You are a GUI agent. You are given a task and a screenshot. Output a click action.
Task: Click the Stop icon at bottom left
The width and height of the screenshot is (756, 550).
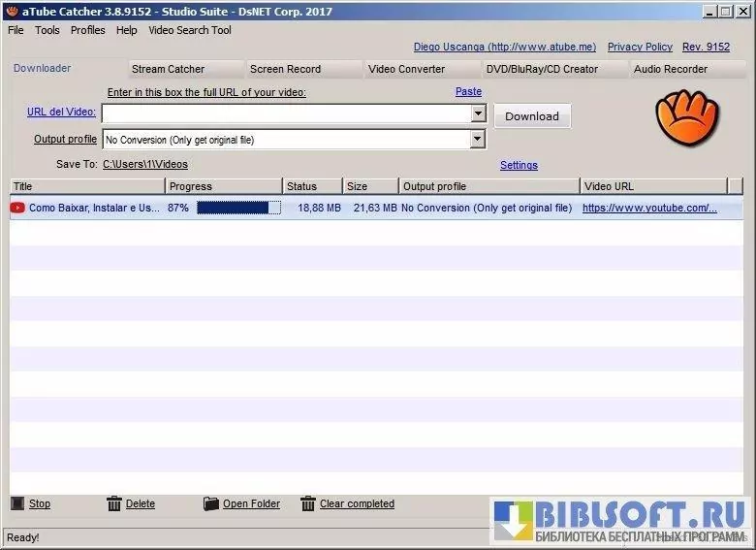point(16,503)
